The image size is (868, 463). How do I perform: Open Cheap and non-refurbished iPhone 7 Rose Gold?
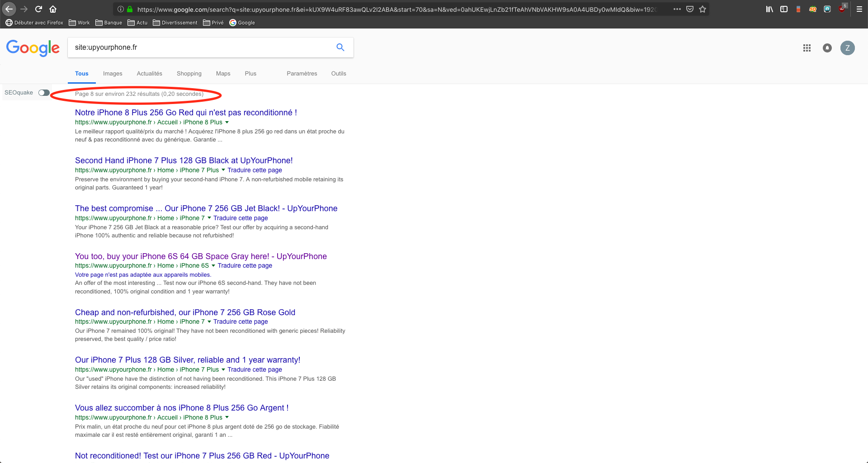pos(185,312)
